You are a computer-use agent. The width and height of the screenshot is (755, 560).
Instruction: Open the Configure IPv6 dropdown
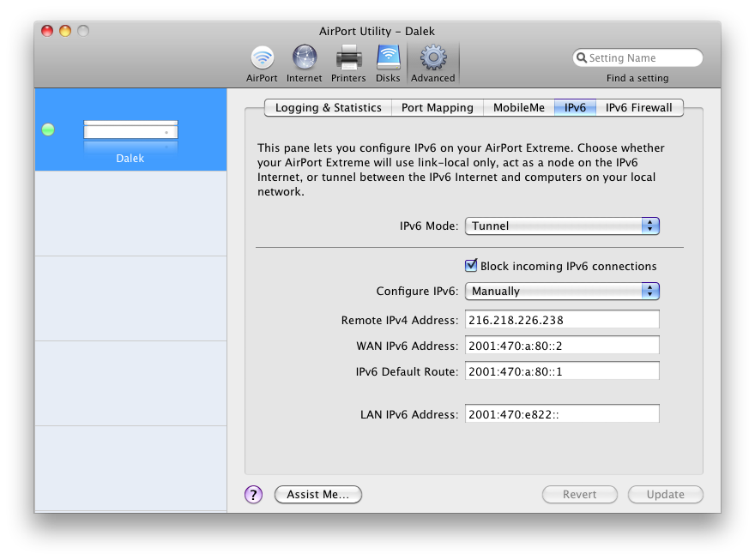pyautogui.click(x=562, y=291)
